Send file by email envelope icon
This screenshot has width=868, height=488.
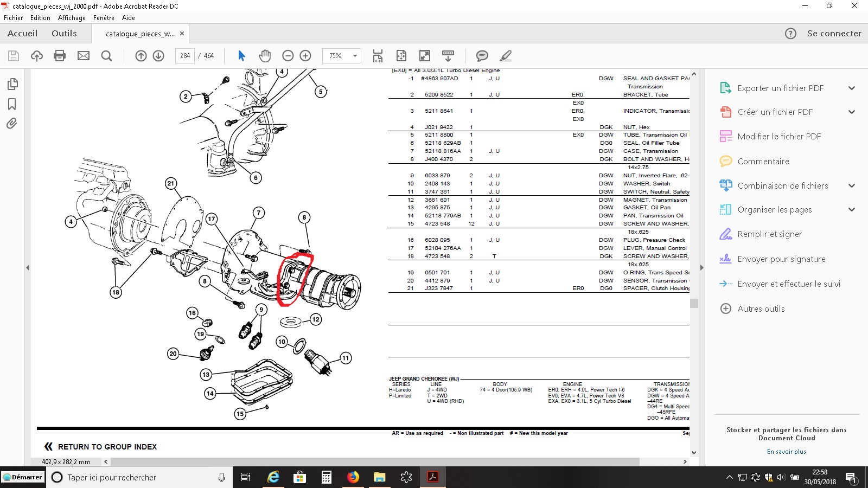pyautogui.click(x=84, y=55)
